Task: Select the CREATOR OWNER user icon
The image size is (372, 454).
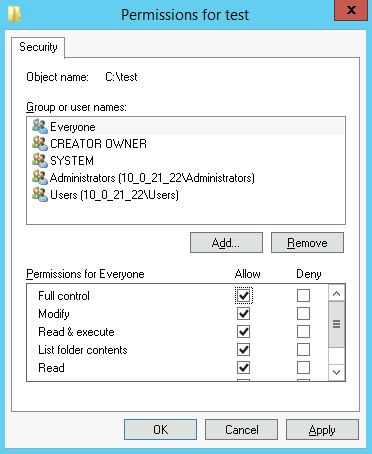Action: (x=40, y=144)
